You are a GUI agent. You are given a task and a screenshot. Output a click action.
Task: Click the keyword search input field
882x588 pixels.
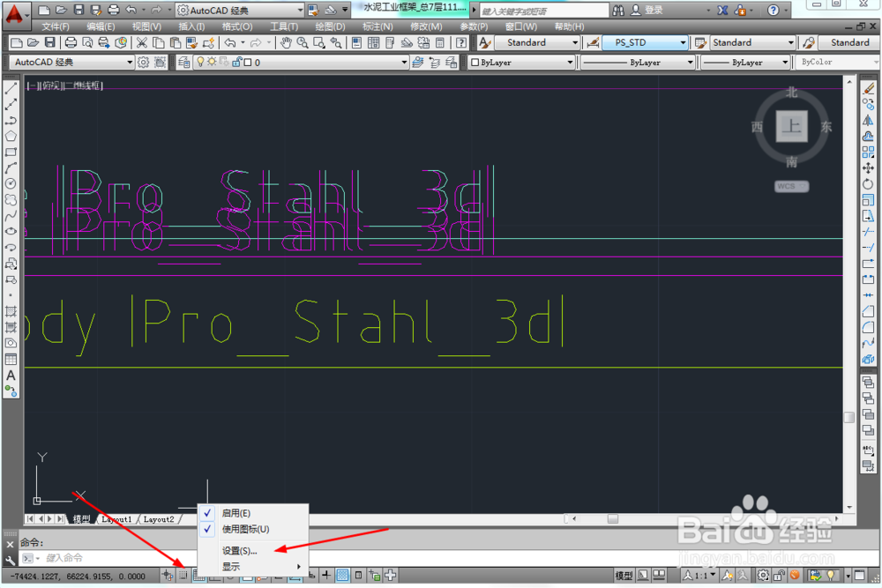(544, 11)
